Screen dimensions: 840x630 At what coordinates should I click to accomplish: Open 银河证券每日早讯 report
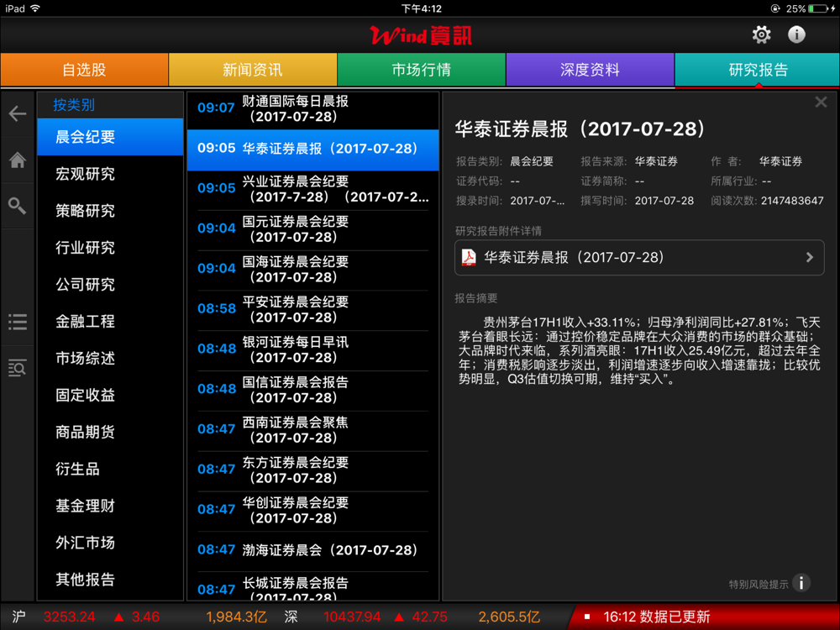[312, 350]
